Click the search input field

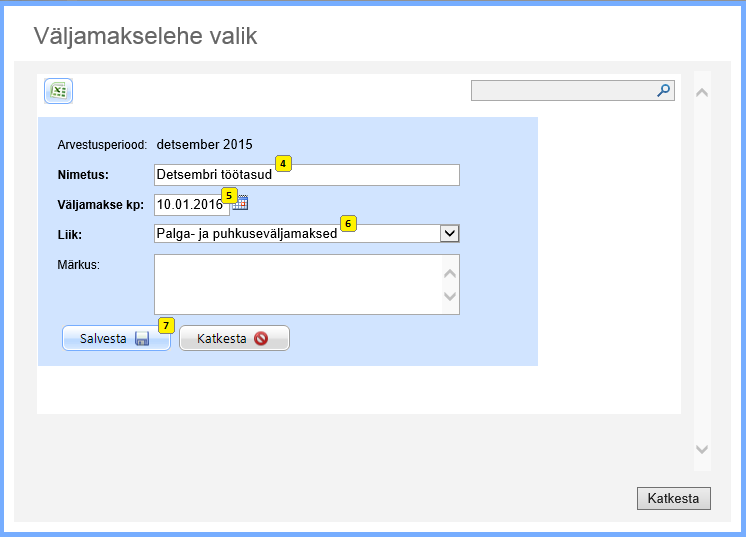pos(563,91)
